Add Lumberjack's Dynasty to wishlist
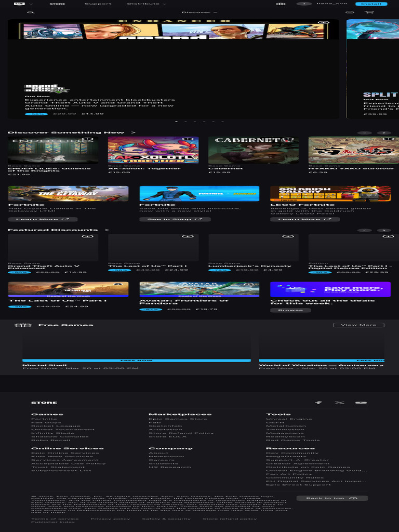This screenshot has height=532, width=399. [x=288, y=236]
